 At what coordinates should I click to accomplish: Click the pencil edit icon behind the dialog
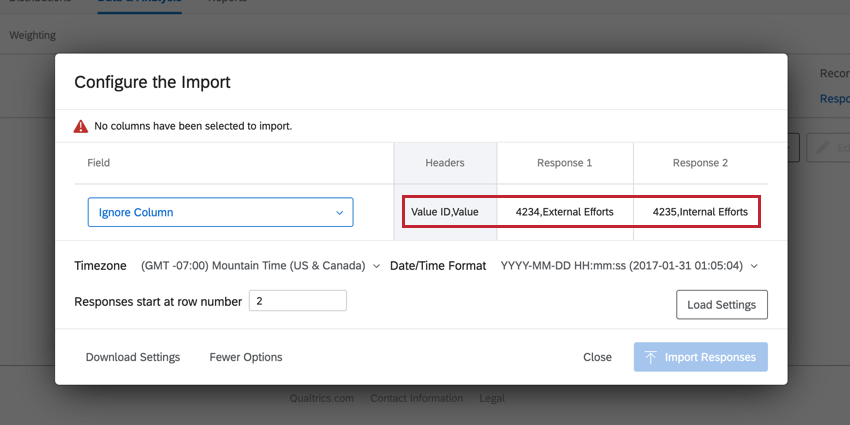tap(822, 148)
